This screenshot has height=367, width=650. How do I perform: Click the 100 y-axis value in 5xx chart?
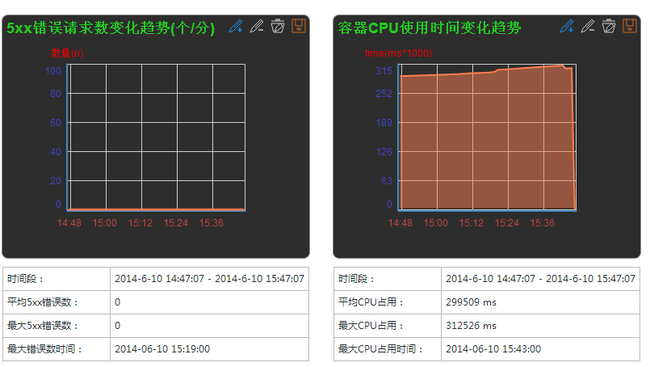(53, 71)
